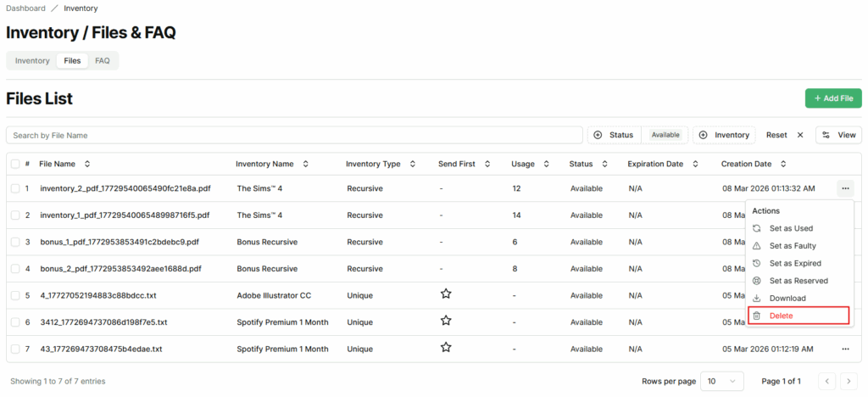Open the Inventory filter dropdown
868x397 pixels.
[725, 135]
